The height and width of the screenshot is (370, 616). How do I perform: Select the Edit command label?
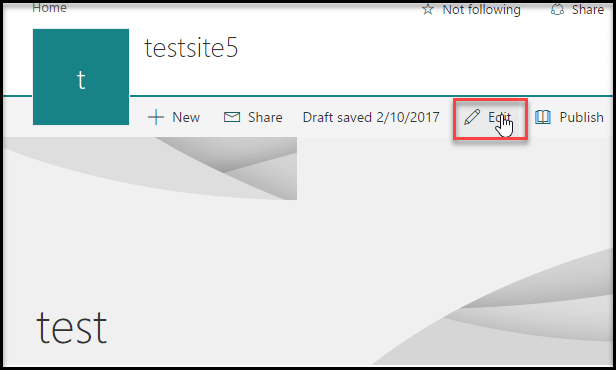(x=499, y=117)
